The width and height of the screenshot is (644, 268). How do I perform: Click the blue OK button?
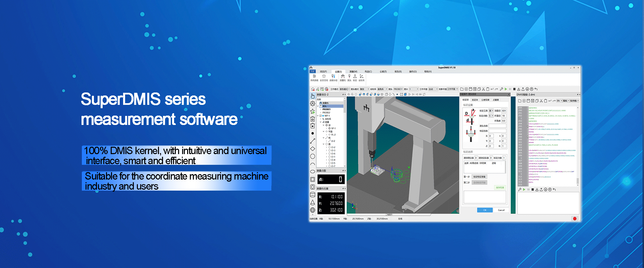[x=485, y=210]
